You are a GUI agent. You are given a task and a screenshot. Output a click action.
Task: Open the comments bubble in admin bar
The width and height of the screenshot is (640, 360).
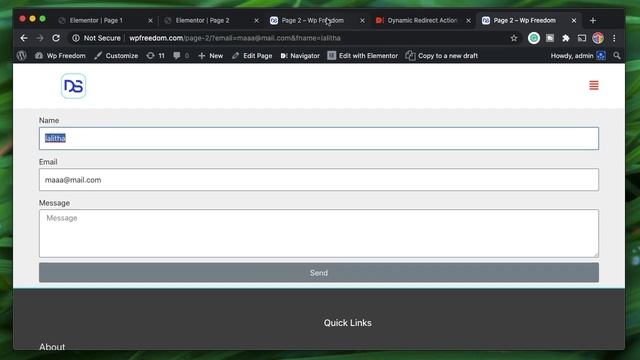pos(181,56)
